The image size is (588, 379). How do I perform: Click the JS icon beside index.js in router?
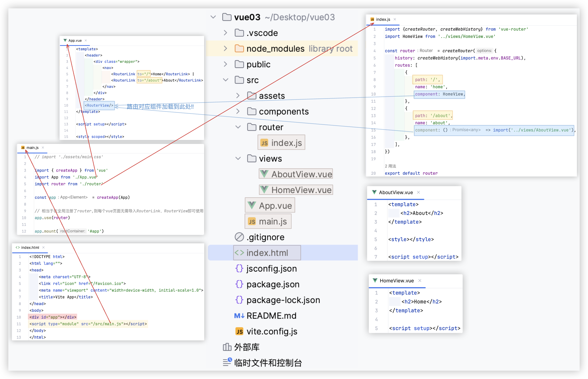point(264,143)
